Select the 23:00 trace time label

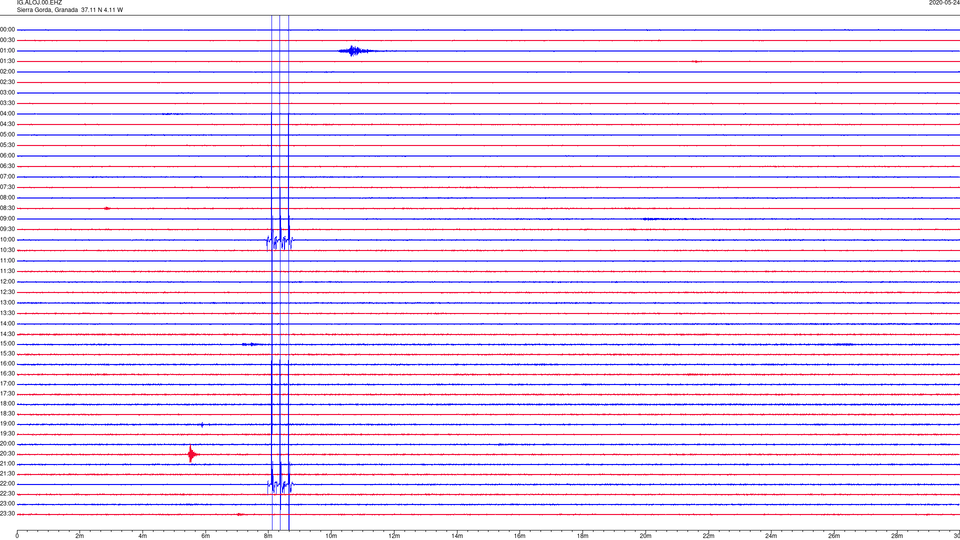click(x=8, y=504)
